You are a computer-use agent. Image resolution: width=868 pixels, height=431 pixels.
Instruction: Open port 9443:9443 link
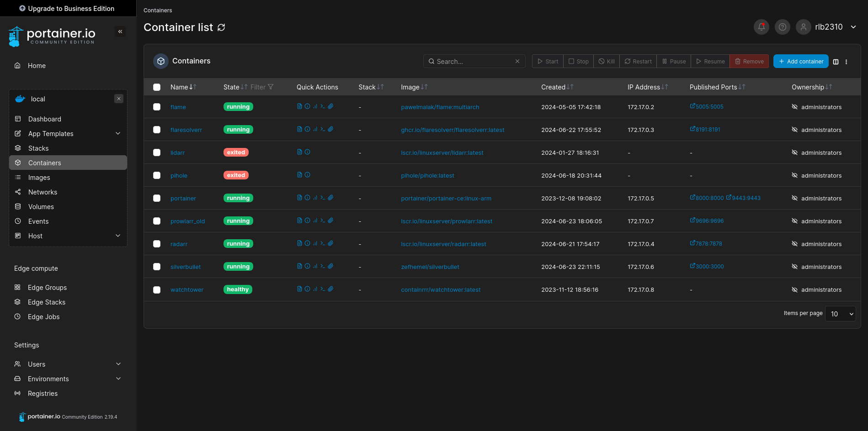click(x=743, y=198)
